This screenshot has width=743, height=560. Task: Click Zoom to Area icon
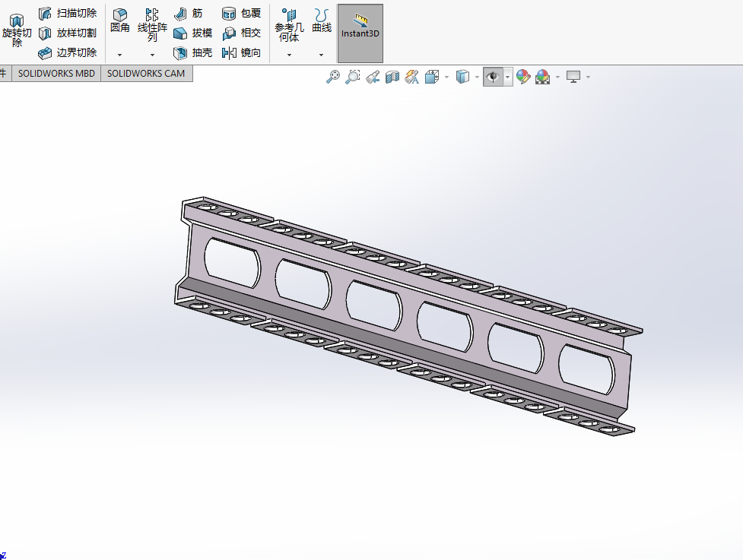(353, 77)
